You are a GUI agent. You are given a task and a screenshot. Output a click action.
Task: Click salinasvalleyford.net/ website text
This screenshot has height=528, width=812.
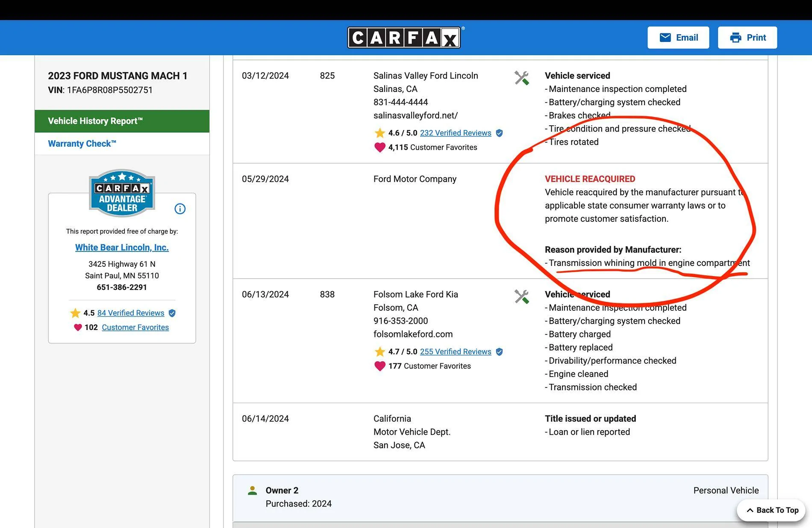(415, 115)
